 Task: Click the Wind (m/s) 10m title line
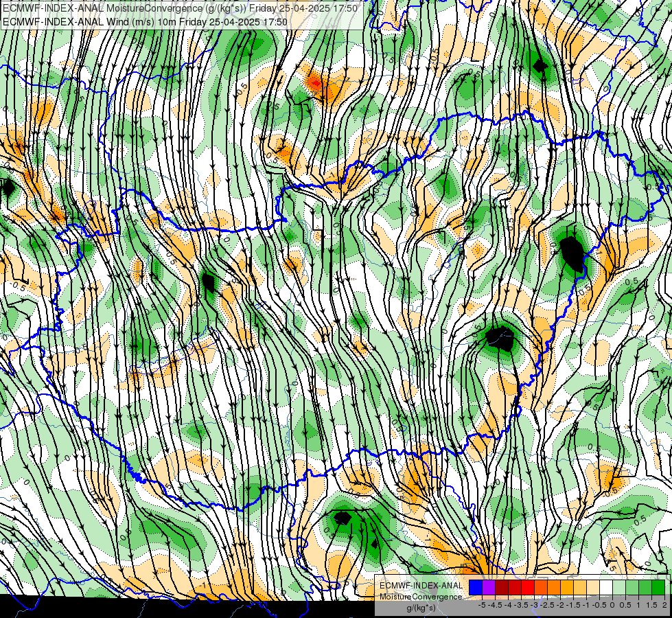click(x=145, y=21)
